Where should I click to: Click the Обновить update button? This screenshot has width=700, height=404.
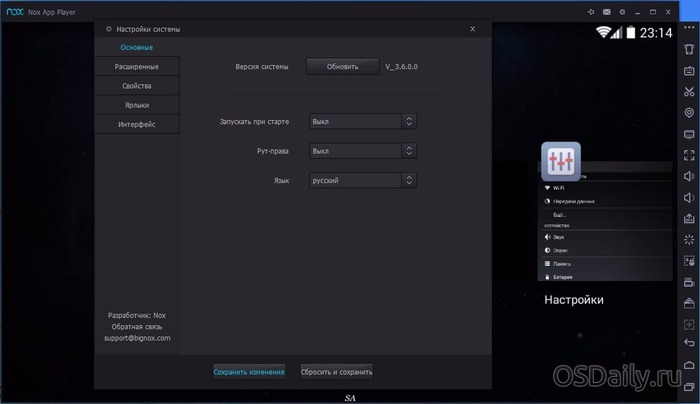click(342, 67)
